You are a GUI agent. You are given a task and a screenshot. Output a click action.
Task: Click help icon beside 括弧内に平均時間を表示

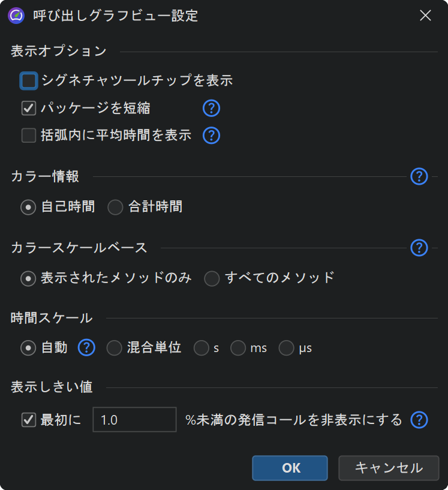point(212,136)
